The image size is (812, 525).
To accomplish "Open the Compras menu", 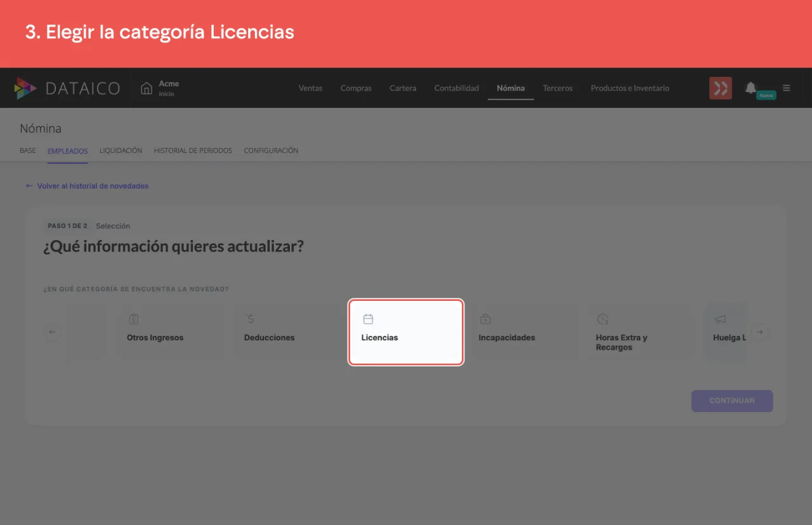I will (356, 88).
